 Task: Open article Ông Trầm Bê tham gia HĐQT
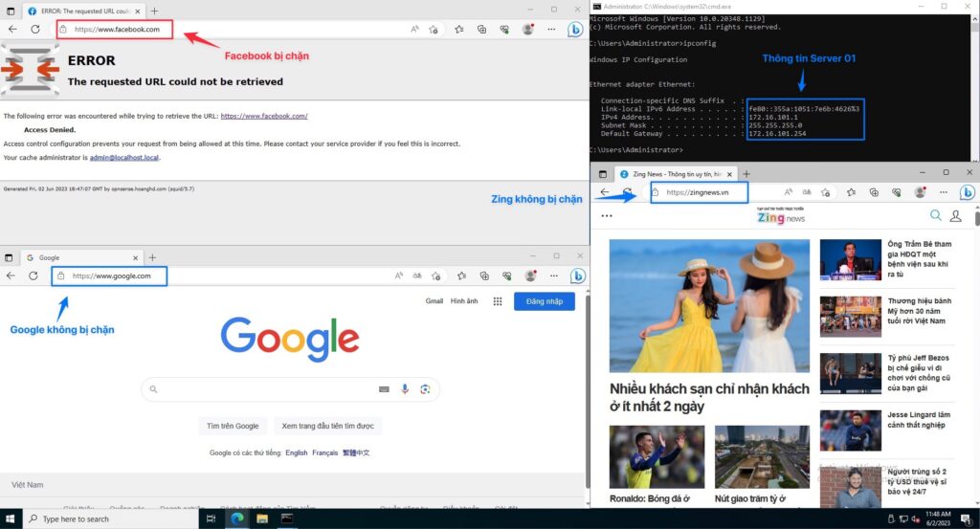coord(920,259)
